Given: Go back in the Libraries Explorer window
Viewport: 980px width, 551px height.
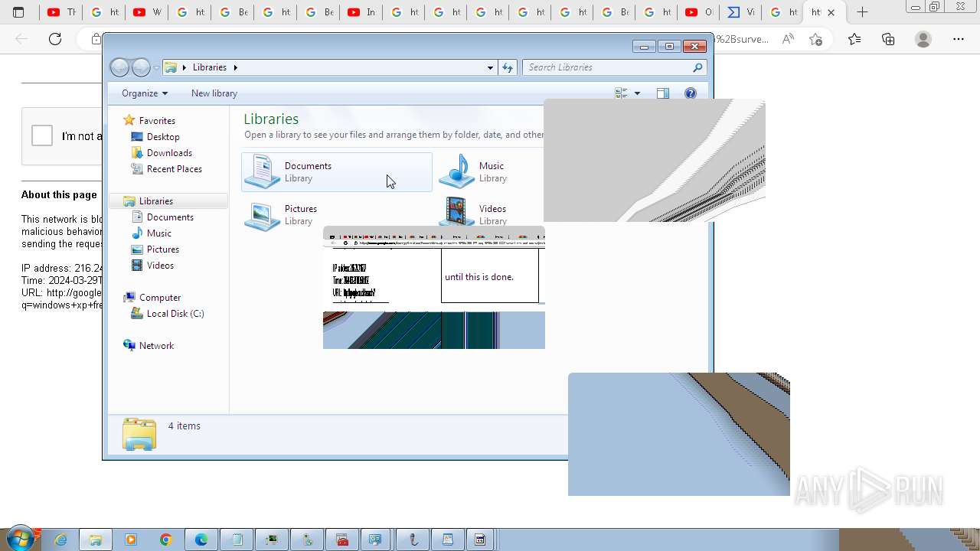Looking at the screenshot, I should pos(119,67).
